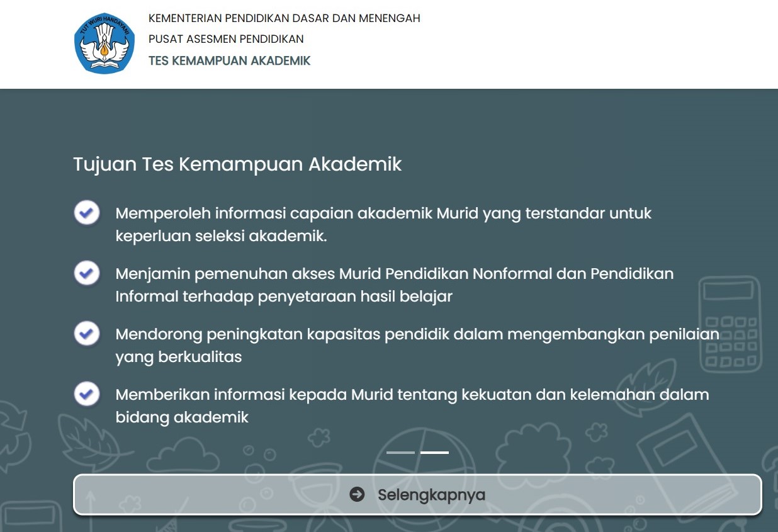The width and height of the screenshot is (778, 532).
Task: Click "KEMENTERIAN PENDIDIKAN DASAR DAN MENENGAH" header text
Action: (x=285, y=18)
